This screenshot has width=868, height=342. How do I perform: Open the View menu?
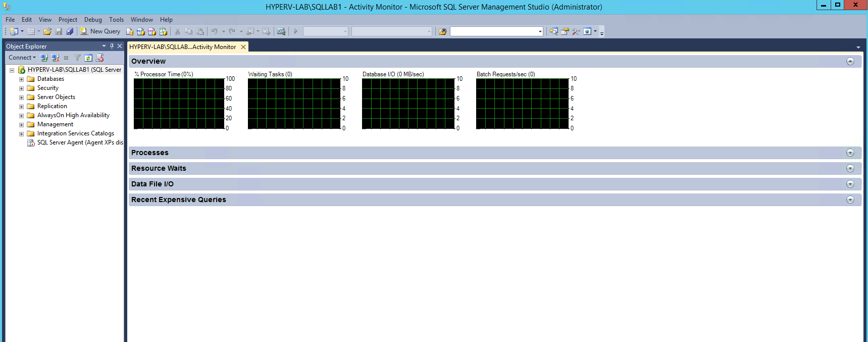(45, 20)
